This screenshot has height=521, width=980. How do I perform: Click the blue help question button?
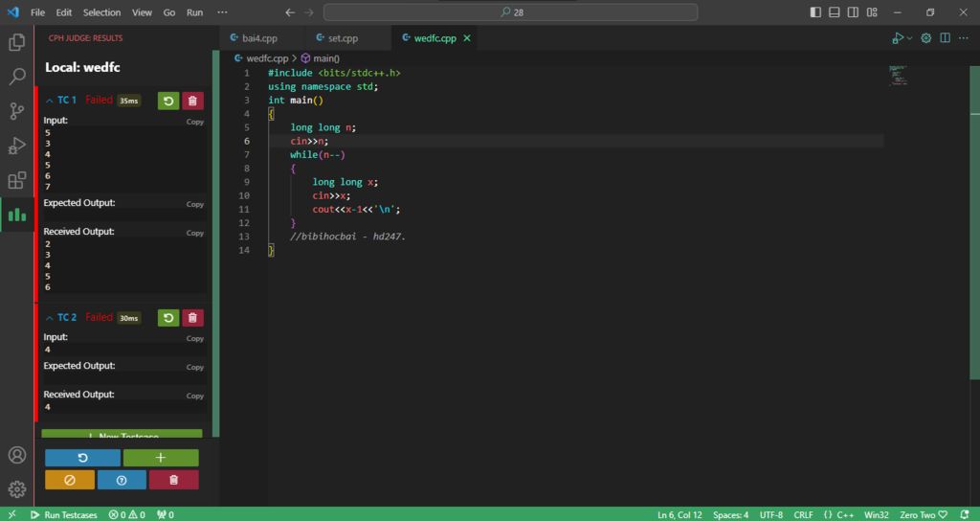click(x=122, y=480)
